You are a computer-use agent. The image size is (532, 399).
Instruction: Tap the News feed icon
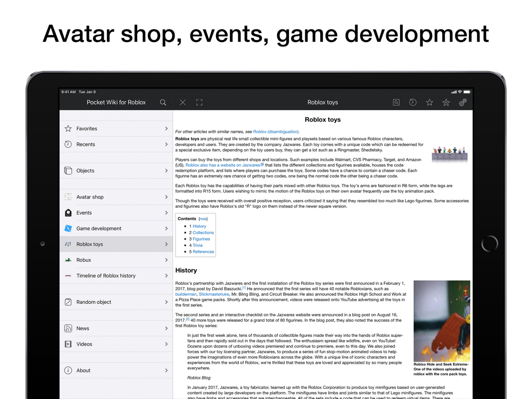(x=68, y=328)
